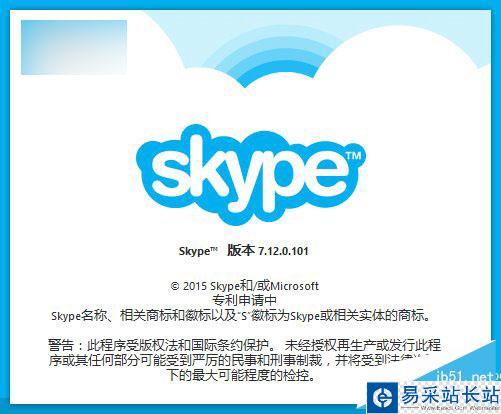Click the 版本 label beside the version number
Image resolution: width=501 pixels, height=414 pixels.
pyautogui.click(x=241, y=250)
